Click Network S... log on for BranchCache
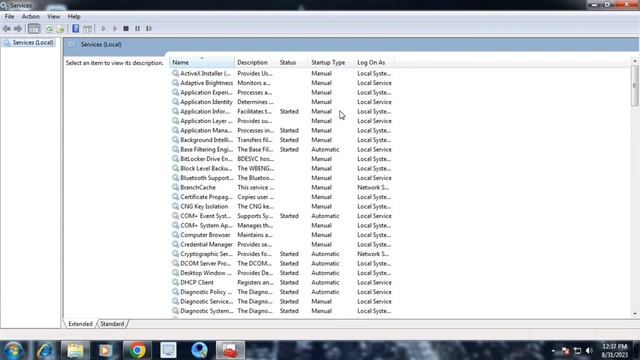 pyautogui.click(x=373, y=187)
